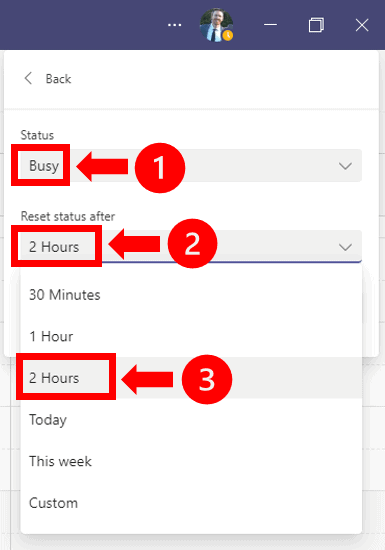Minimize the Teams window
The height and width of the screenshot is (550, 385).
pyautogui.click(x=270, y=25)
